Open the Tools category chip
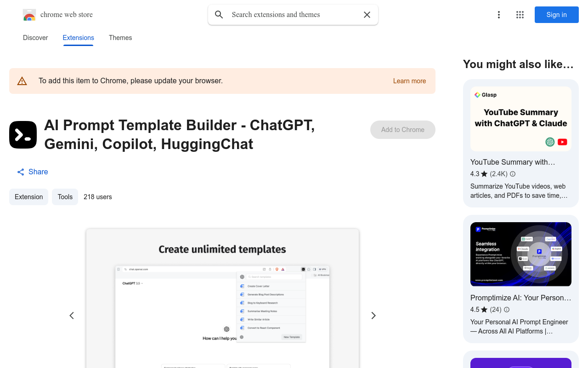Image resolution: width=588 pixels, height=368 pixels. pos(65,197)
